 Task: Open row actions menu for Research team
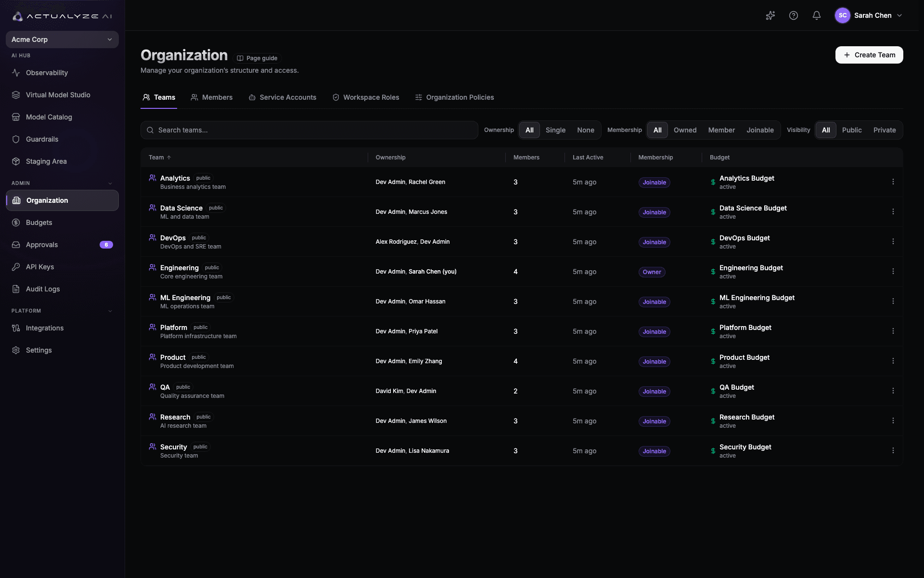(x=893, y=421)
